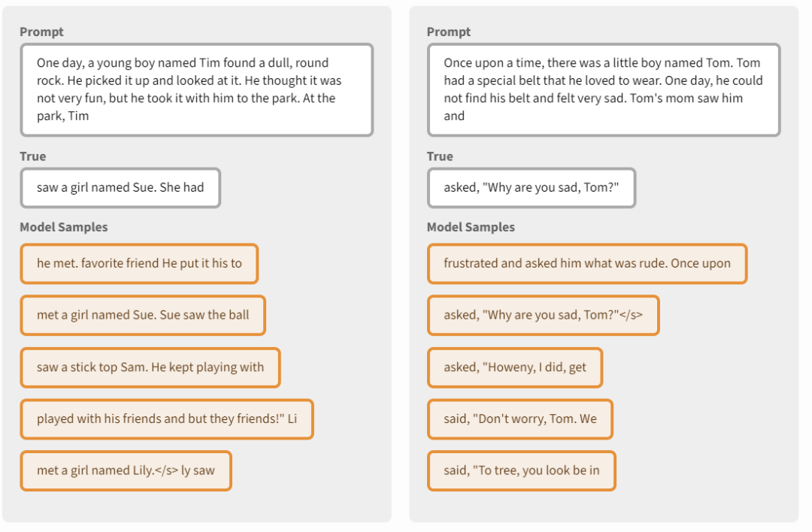This screenshot has width=812, height=532.
Task: Click the True label in Tom's panel
Action: [x=440, y=156]
